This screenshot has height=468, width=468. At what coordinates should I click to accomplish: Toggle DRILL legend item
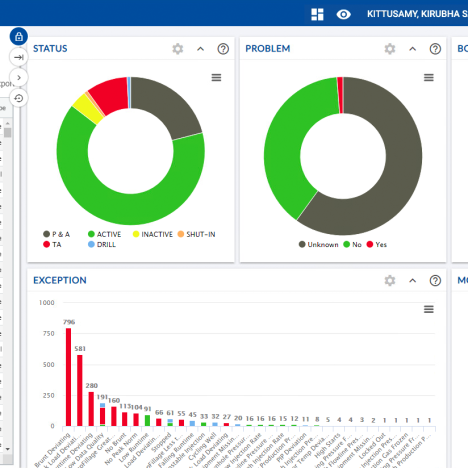pyautogui.click(x=102, y=245)
